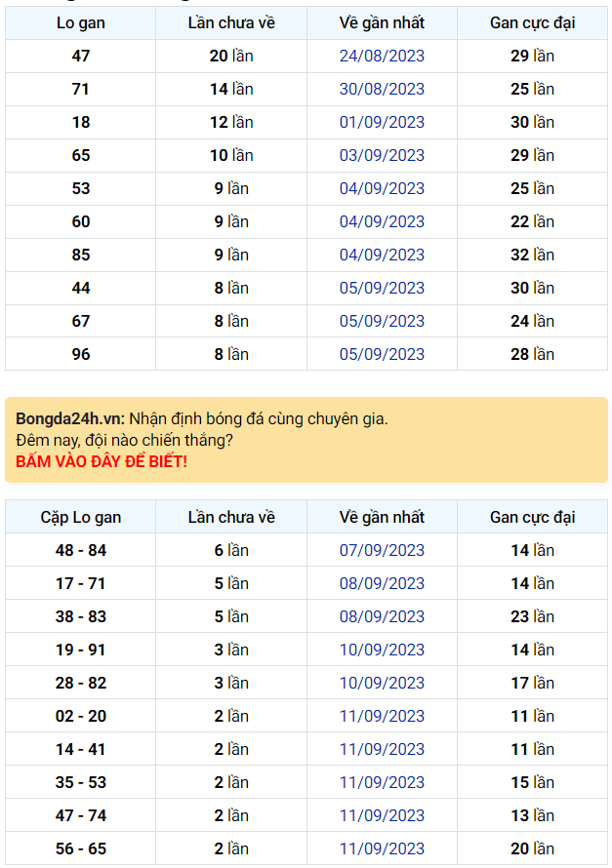The height and width of the screenshot is (868, 612).
Task: Click 07/09/2023 date for pair 48-84
Action: (x=382, y=550)
